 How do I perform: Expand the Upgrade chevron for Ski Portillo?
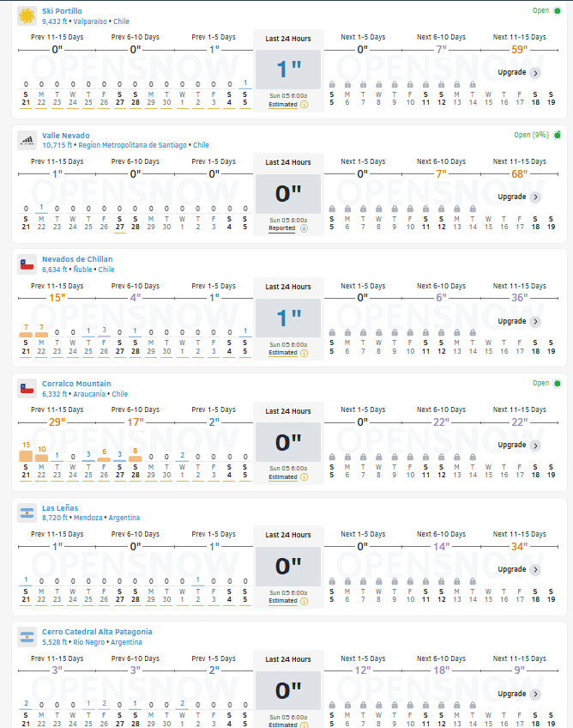(535, 73)
